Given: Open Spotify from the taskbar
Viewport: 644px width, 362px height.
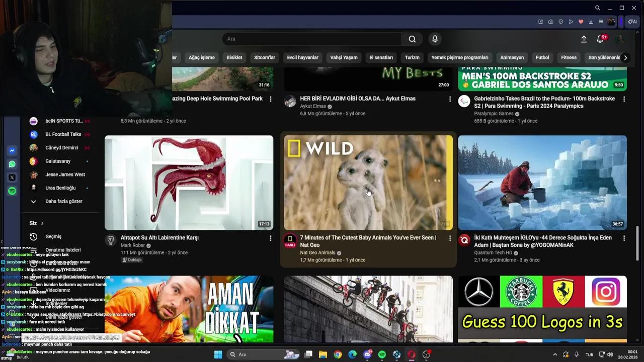Looking at the screenshot, I should (x=382, y=354).
